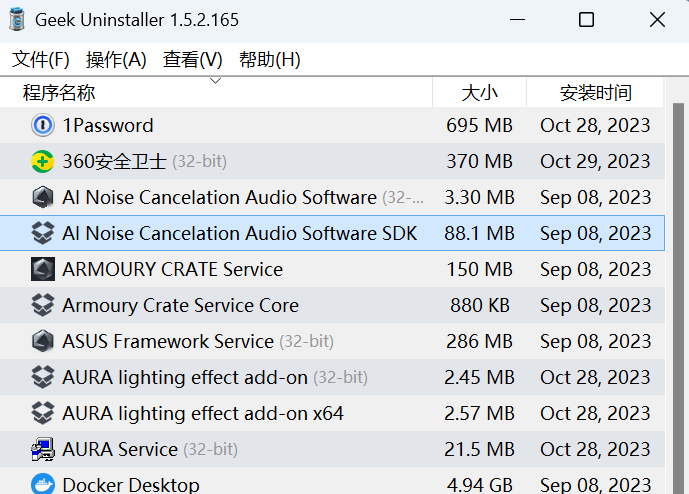This screenshot has width=689, height=494.
Task: Open the 查看(V) menu
Action: tap(193, 60)
